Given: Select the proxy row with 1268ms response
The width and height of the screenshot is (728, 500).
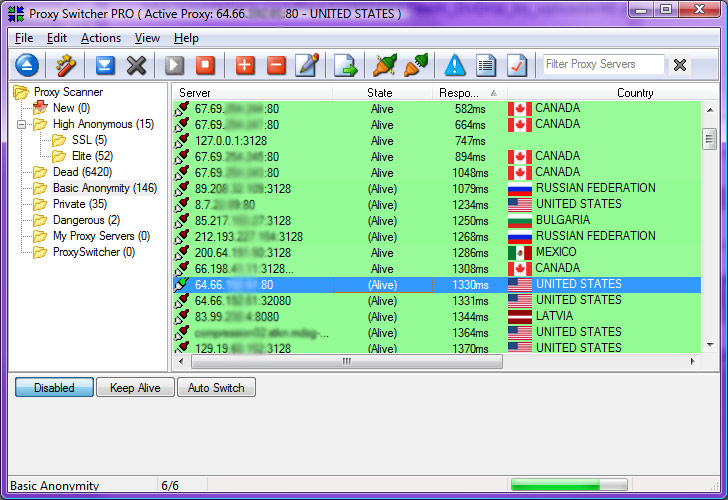Looking at the screenshot, I should tap(437, 237).
